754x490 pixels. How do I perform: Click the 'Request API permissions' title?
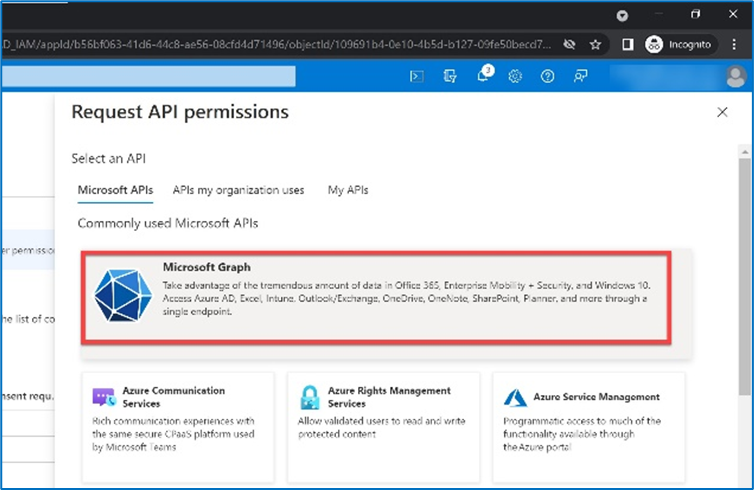[x=180, y=112]
